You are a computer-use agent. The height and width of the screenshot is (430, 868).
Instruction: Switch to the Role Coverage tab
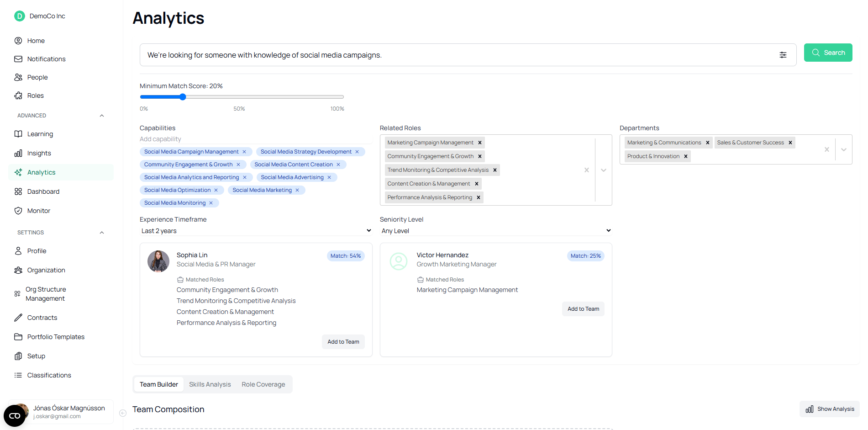[263, 384]
